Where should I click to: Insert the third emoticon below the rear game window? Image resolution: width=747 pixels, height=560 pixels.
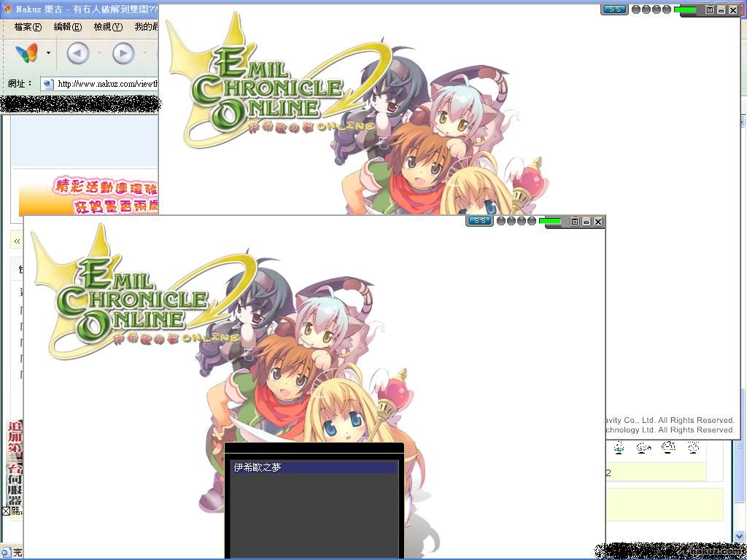(670, 447)
